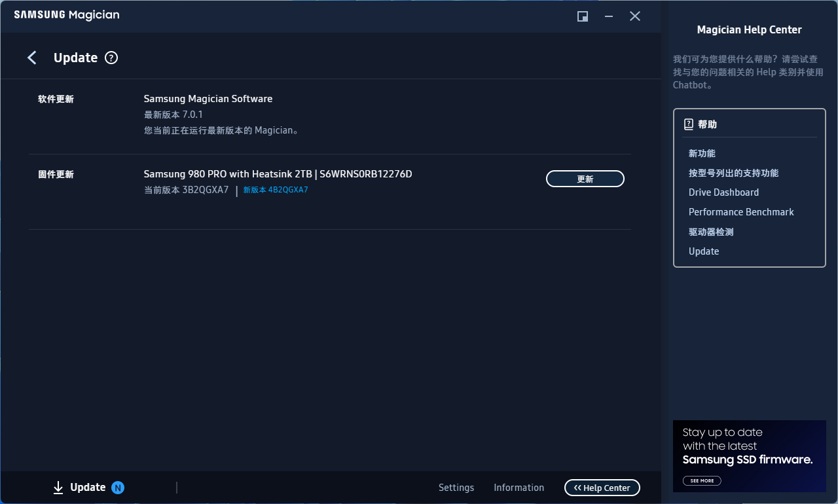Viewport: 838px width, 504px height.
Task: Open Settings in the bottom bar
Action: 456,488
